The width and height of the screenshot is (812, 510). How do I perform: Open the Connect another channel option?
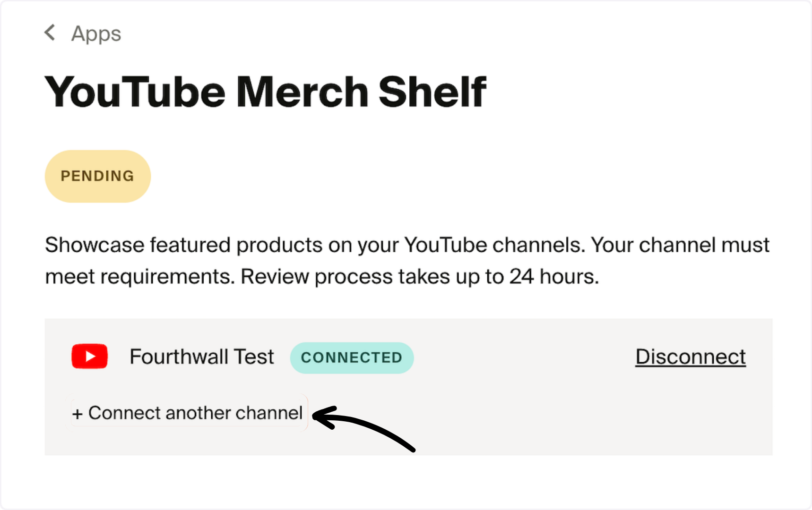188,413
